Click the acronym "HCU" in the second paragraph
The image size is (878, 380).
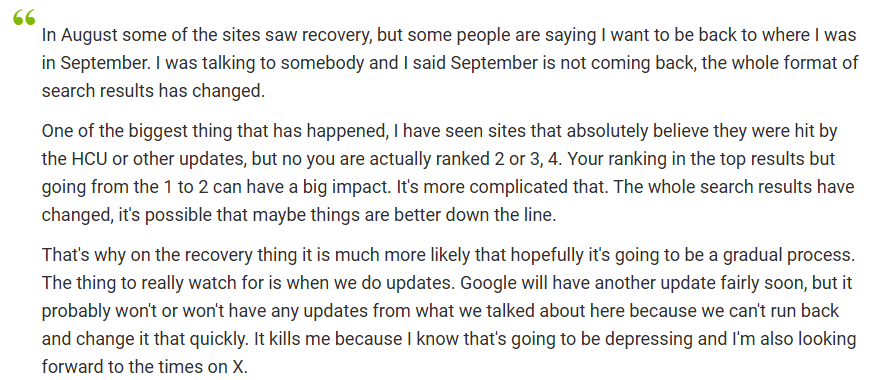tap(86, 159)
